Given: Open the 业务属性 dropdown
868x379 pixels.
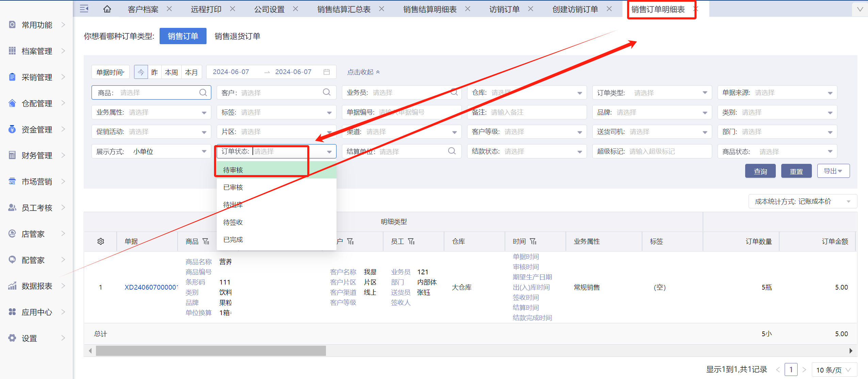Looking at the screenshot, I should tap(151, 112).
